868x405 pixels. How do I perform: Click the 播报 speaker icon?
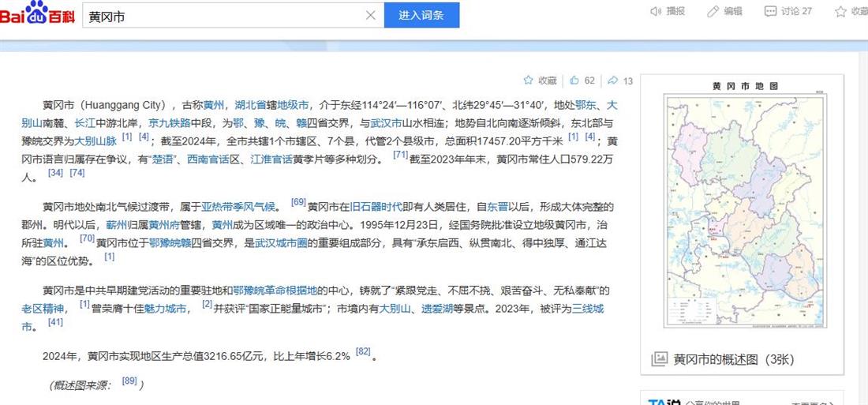pos(656,11)
